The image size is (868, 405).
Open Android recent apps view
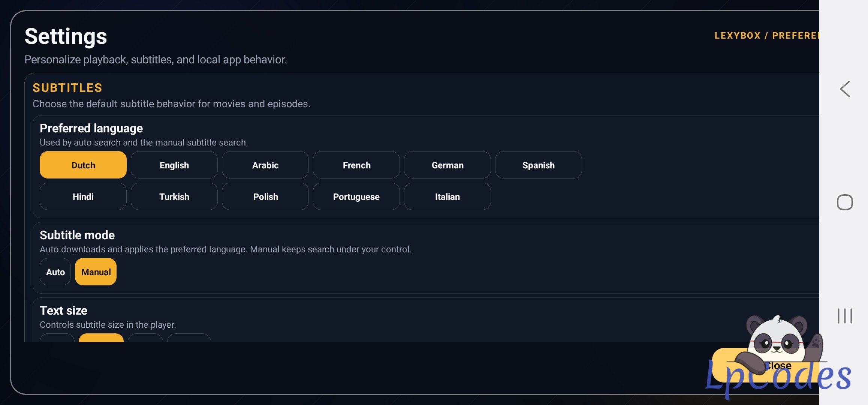[x=845, y=316]
